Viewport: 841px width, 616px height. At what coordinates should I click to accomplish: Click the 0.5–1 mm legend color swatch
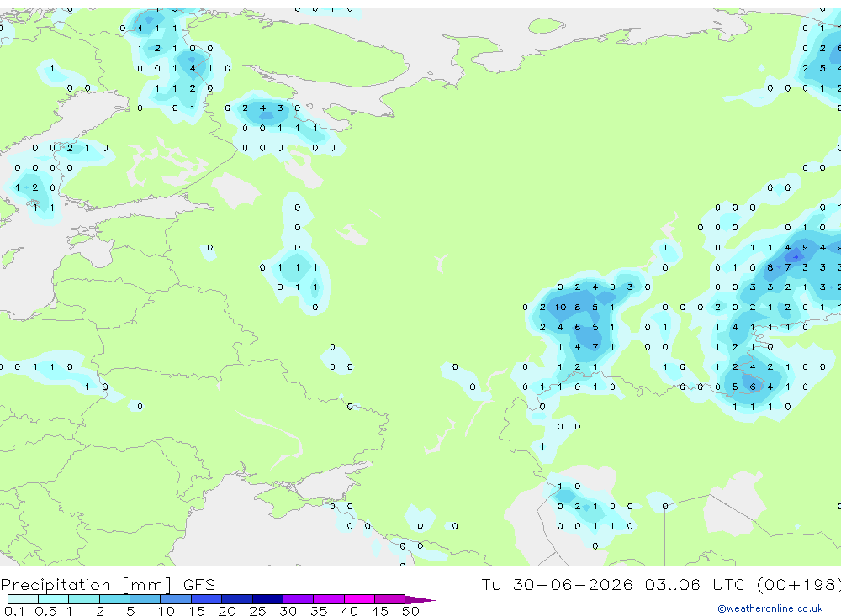pos(54,599)
